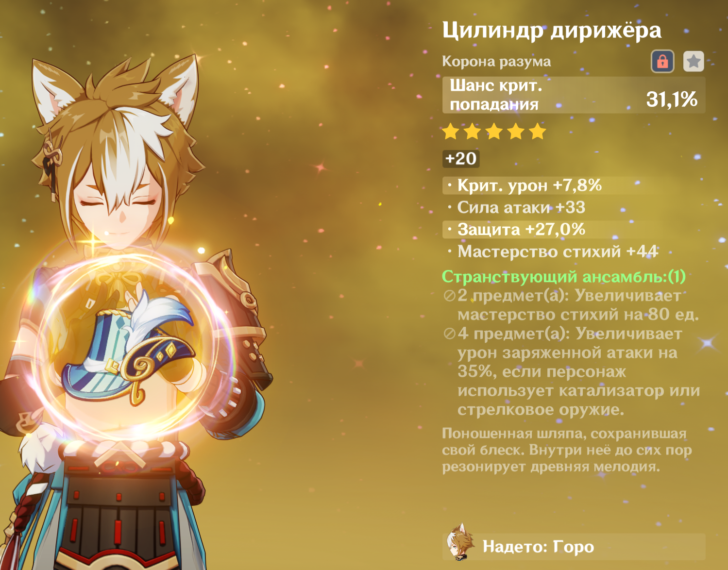Click the first yellow rarity star
The image size is (728, 570).
click(451, 132)
